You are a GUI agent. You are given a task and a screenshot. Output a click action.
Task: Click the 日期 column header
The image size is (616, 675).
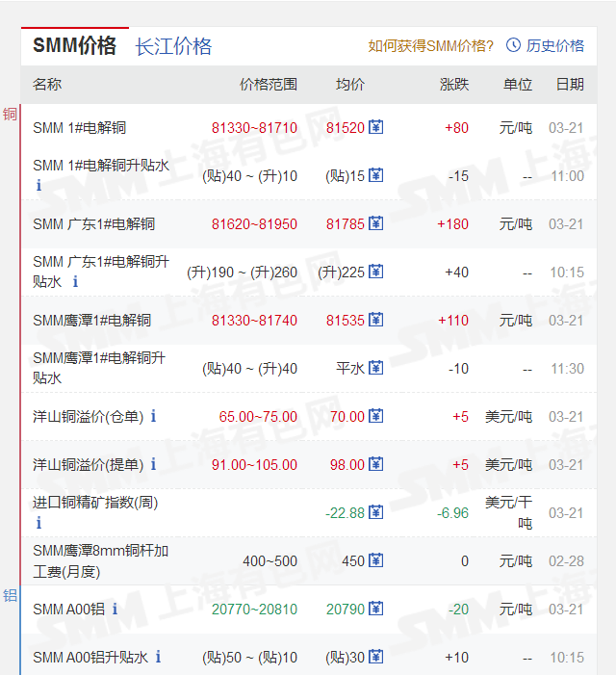click(570, 85)
